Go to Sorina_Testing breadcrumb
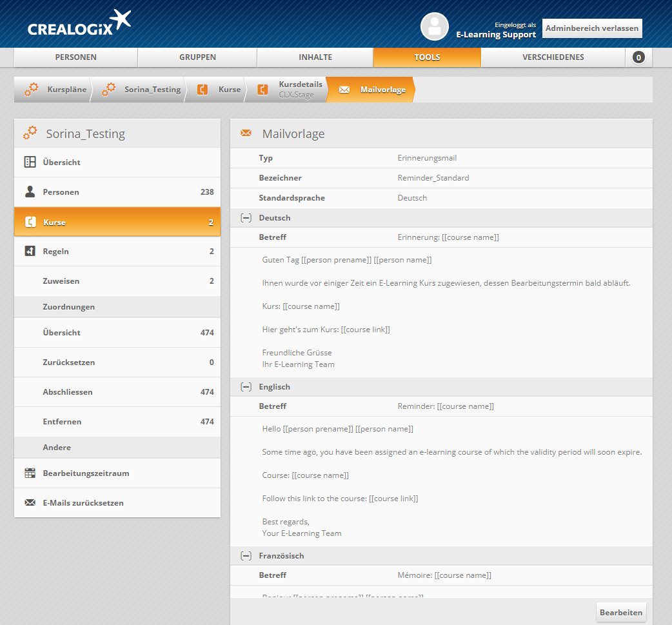 pos(152,90)
